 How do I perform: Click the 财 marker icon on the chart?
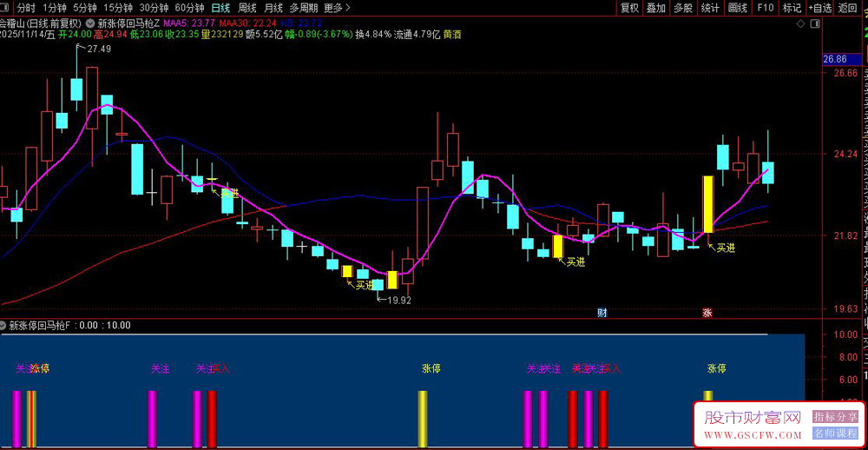(x=602, y=312)
